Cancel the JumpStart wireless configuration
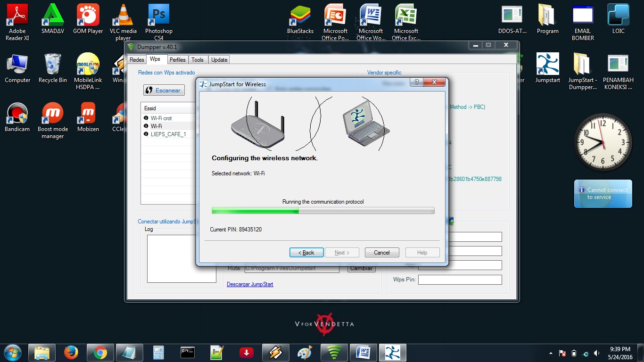The height and width of the screenshot is (362, 644). [x=381, y=252]
